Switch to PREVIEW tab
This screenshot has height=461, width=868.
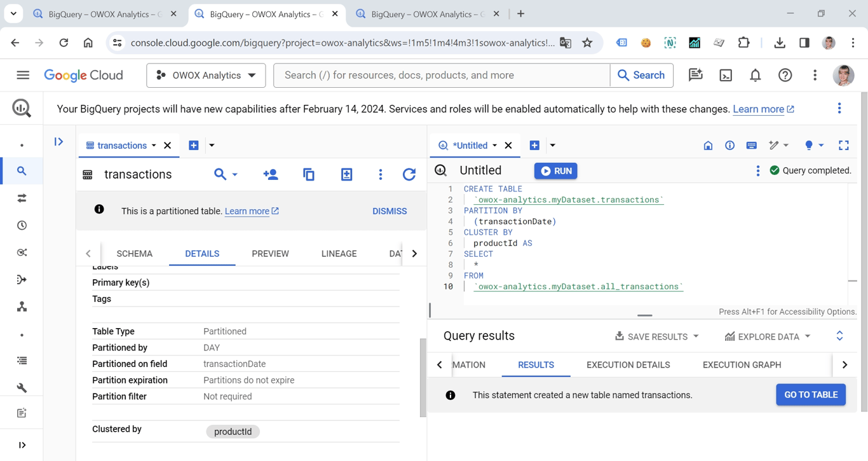[x=270, y=254]
